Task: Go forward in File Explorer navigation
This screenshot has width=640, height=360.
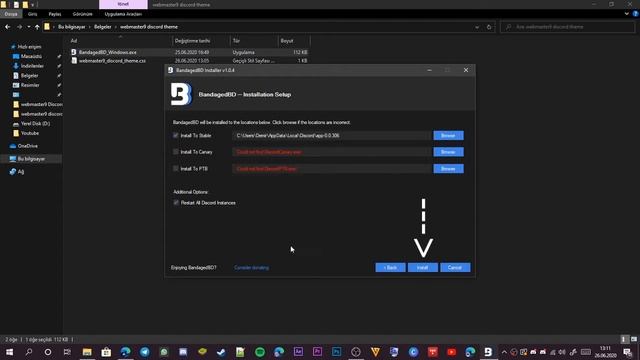Action: tap(19, 27)
